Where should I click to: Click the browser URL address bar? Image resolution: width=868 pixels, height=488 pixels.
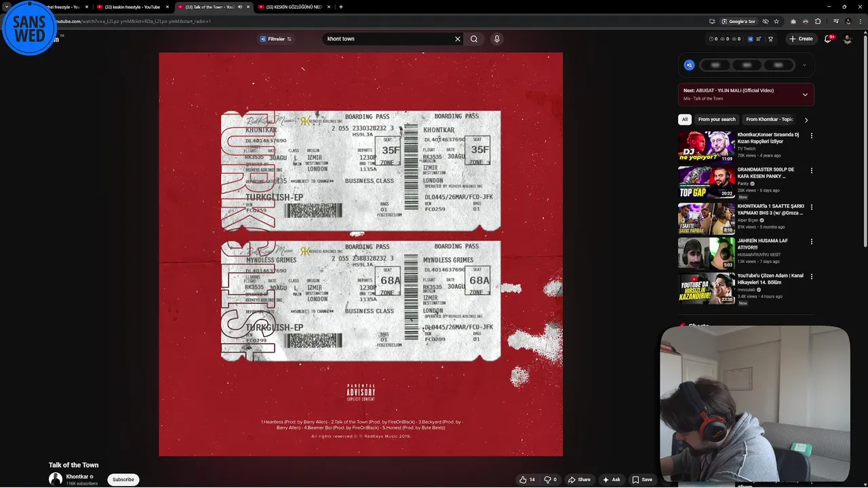(380, 21)
